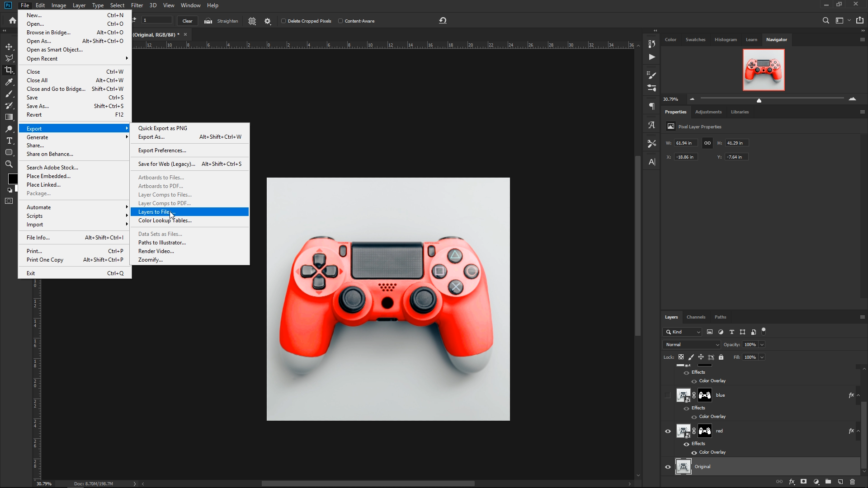This screenshot has height=488, width=868.
Task: Reset the crop with undo arrow
Action: (443, 20)
